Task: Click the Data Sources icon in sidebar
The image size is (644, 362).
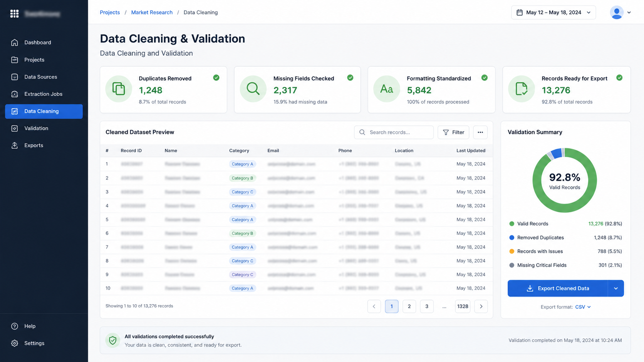Action: click(15, 77)
